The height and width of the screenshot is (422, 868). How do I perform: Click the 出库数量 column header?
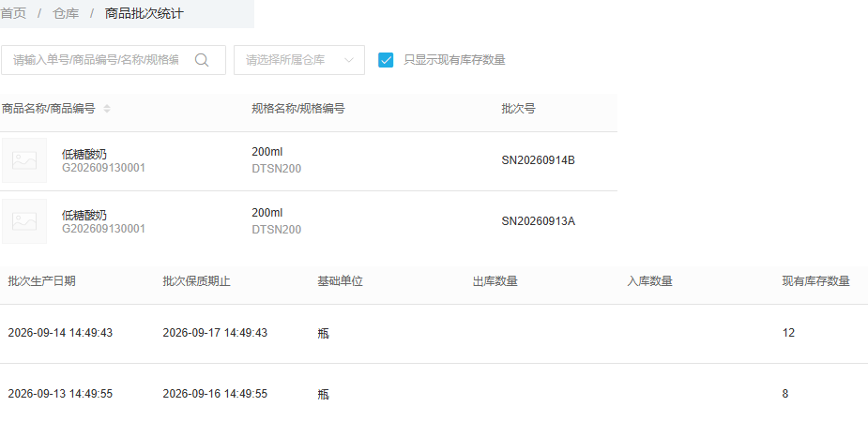point(495,281)
